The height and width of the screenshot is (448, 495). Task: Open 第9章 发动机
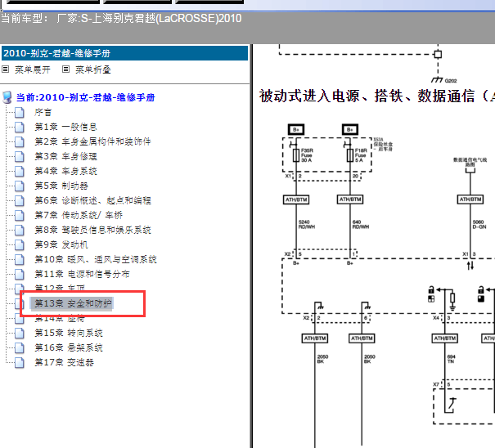click(61, 244)
